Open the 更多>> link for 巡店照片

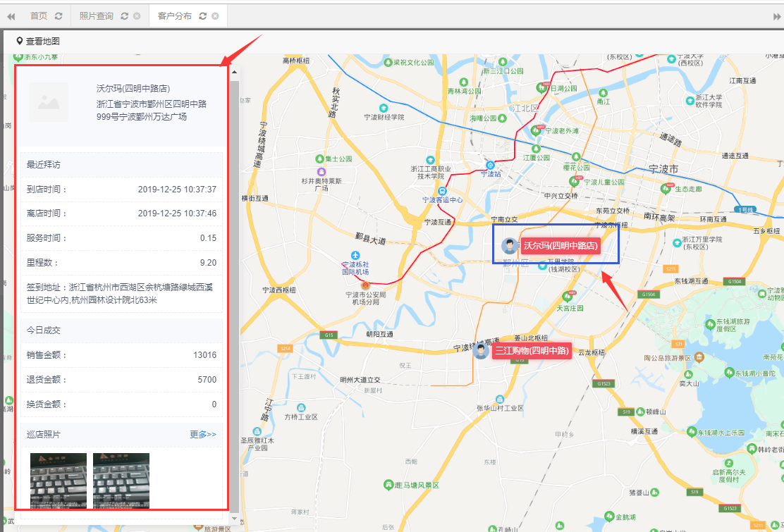pos(203,434)
